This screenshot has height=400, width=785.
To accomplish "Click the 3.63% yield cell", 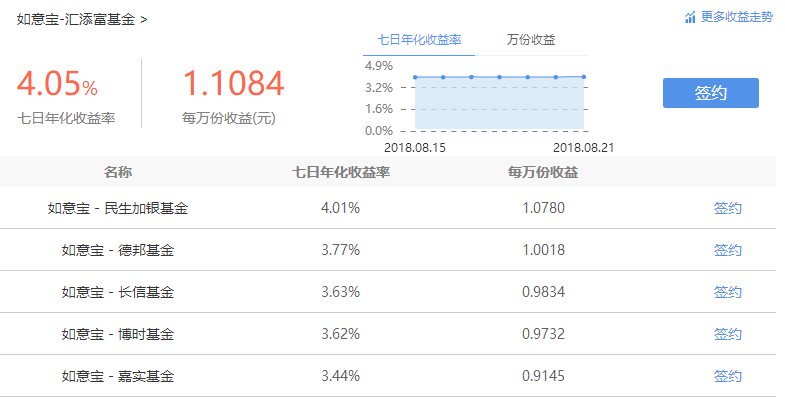I will point(340,292).
